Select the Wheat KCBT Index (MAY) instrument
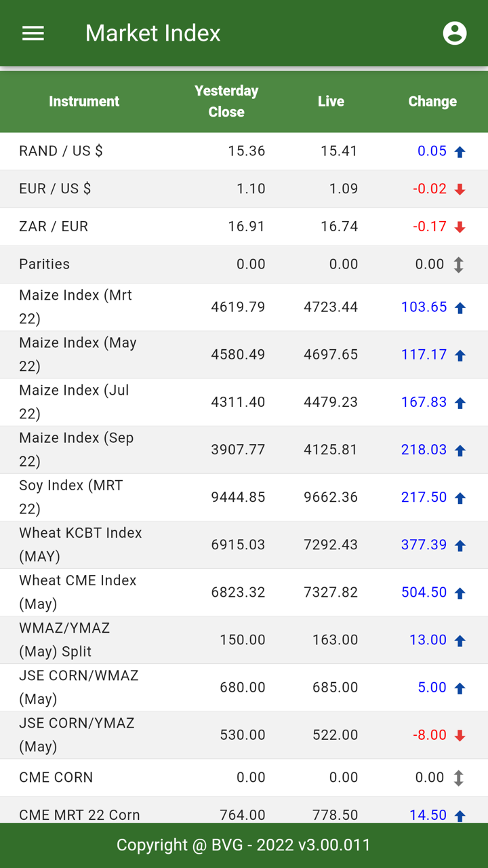The image size is (488, 868). click(80, 544)
